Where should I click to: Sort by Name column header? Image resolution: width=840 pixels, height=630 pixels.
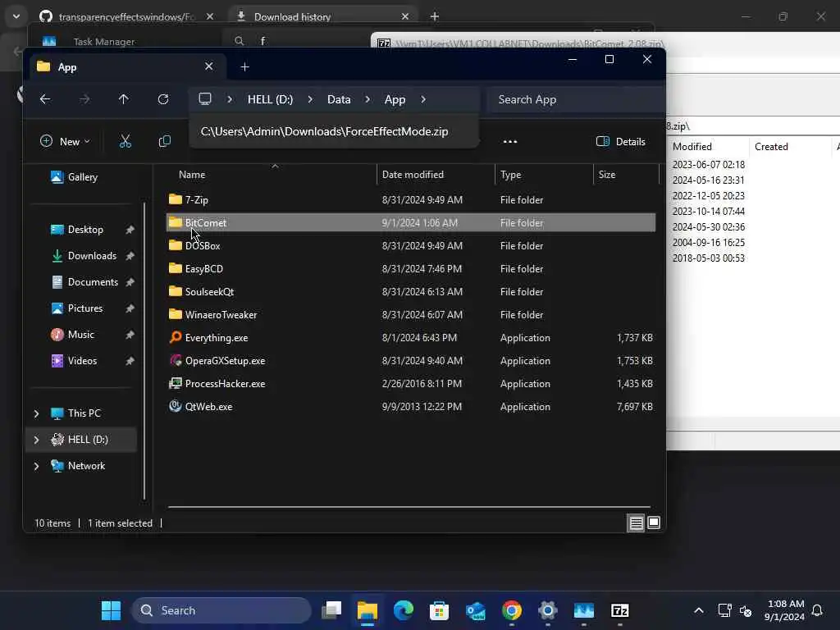tap(192, 175)
